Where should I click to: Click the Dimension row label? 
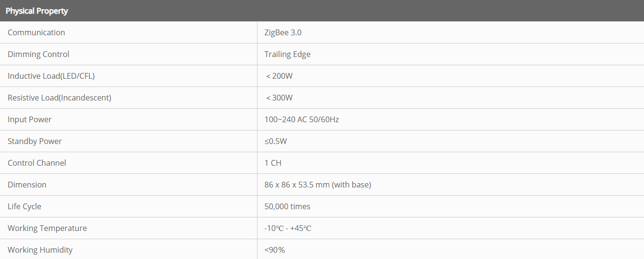27,185
